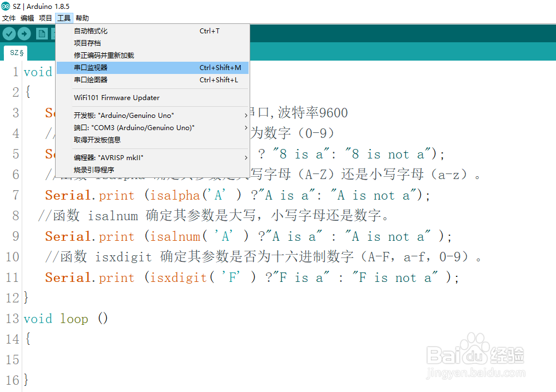The width and height of the screenshot is (556, 392).
Task: Open the 帮助 menu
Action: pyautogui.click(x=82, y=18)
